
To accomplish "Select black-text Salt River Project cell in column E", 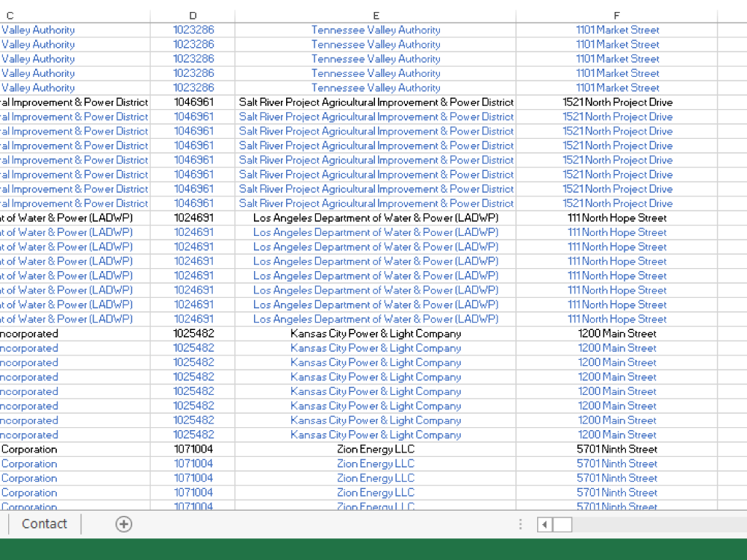I will [376, 102].
